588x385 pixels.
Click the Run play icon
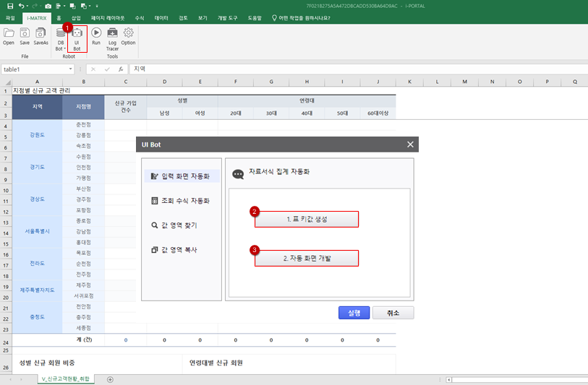[x=96, y=34]
